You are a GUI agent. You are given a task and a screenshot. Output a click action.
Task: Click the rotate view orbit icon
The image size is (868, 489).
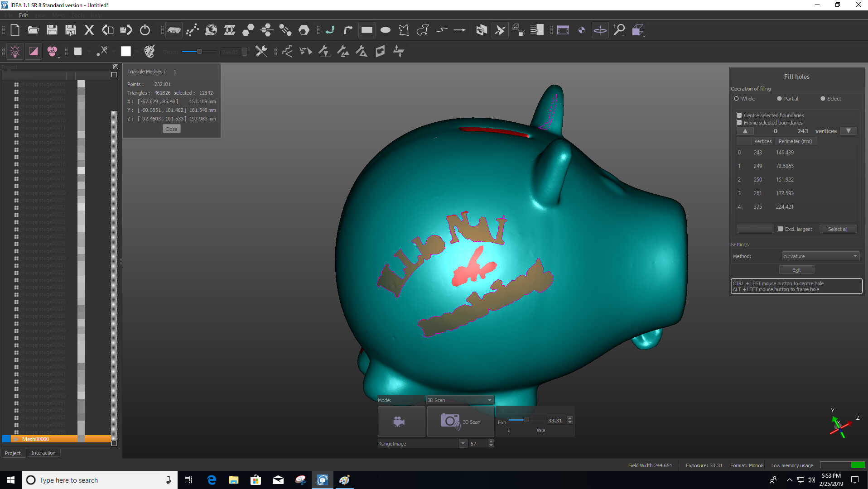click(x=600, y=30)
